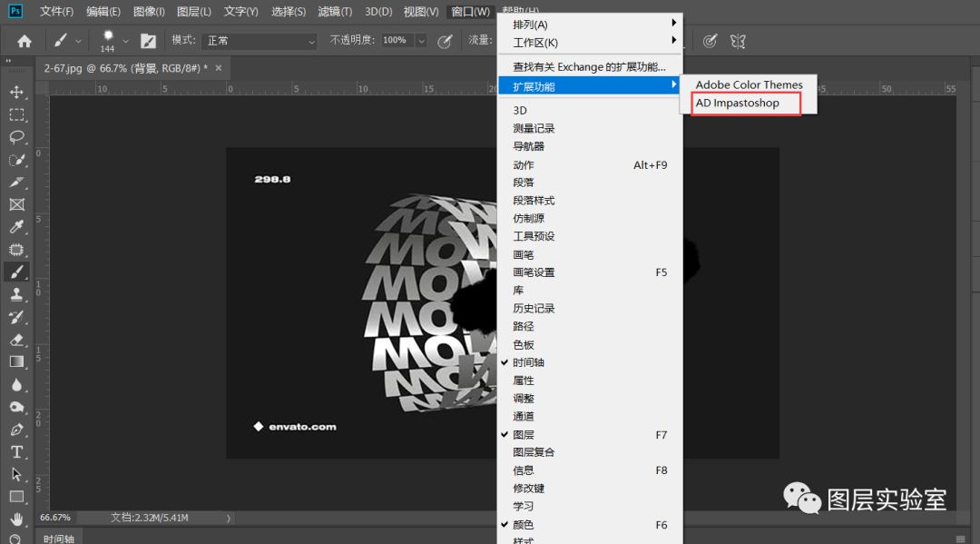This screenshot has width=980, height=544.
Task: Open 图层复合 panel from menu
Action: (x=590, y=452)
